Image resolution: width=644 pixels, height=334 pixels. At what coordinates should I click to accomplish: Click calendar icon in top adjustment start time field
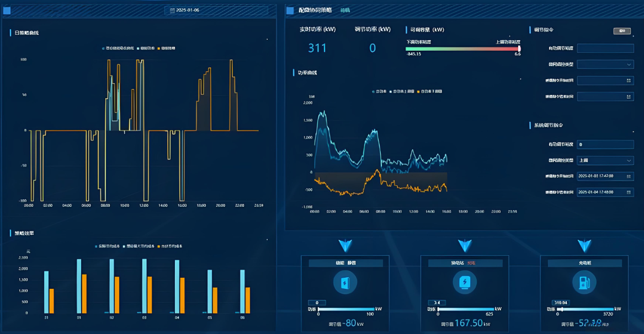629,80
